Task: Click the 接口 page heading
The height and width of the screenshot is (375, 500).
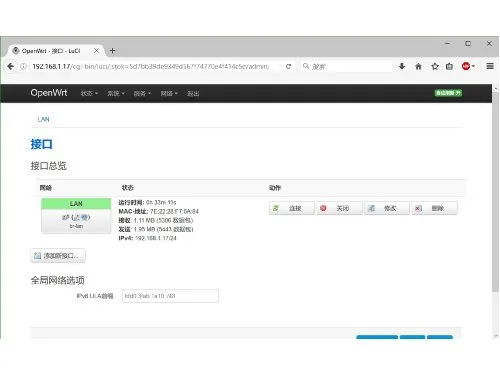Action: 41,144
